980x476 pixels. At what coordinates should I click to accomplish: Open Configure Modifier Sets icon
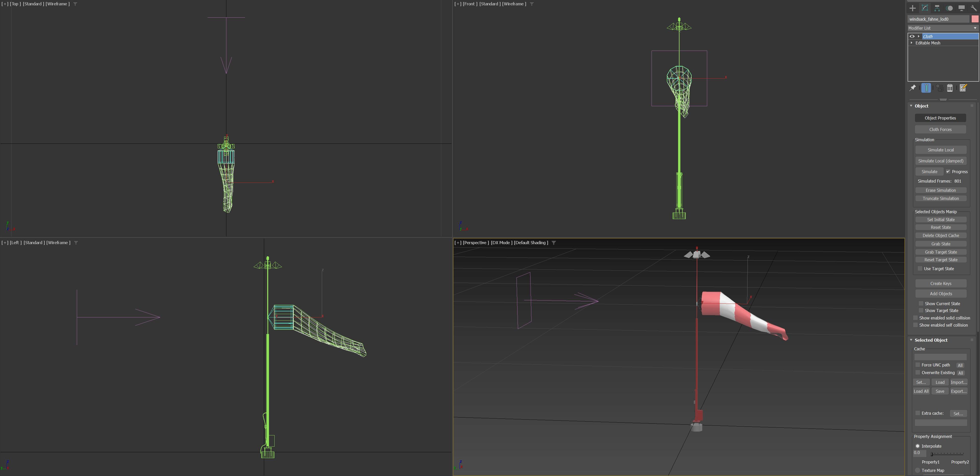pyautogui.click(x=963, y=88)
